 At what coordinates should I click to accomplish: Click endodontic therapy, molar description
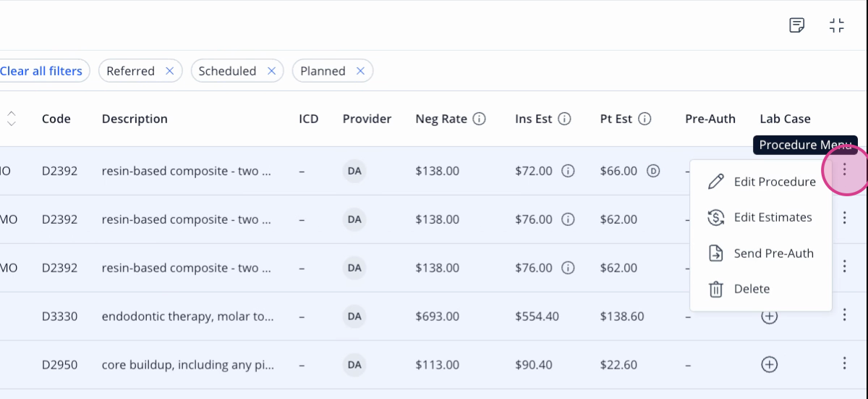[188, 316]
